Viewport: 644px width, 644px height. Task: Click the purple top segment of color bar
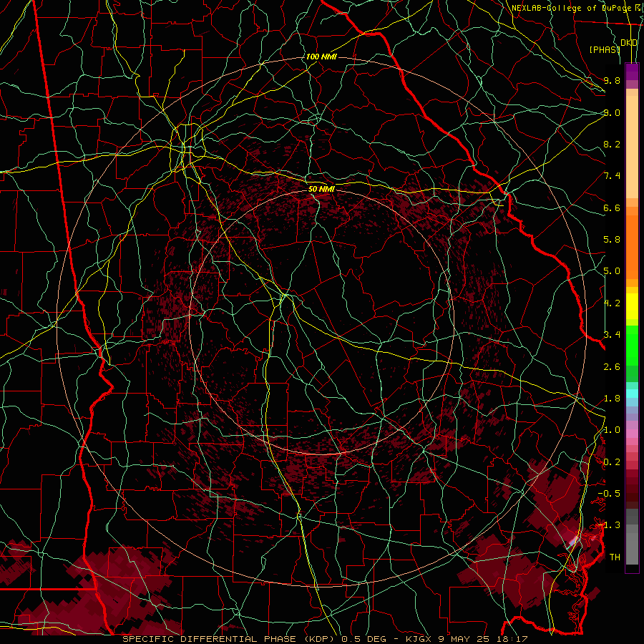coord(632,72)
